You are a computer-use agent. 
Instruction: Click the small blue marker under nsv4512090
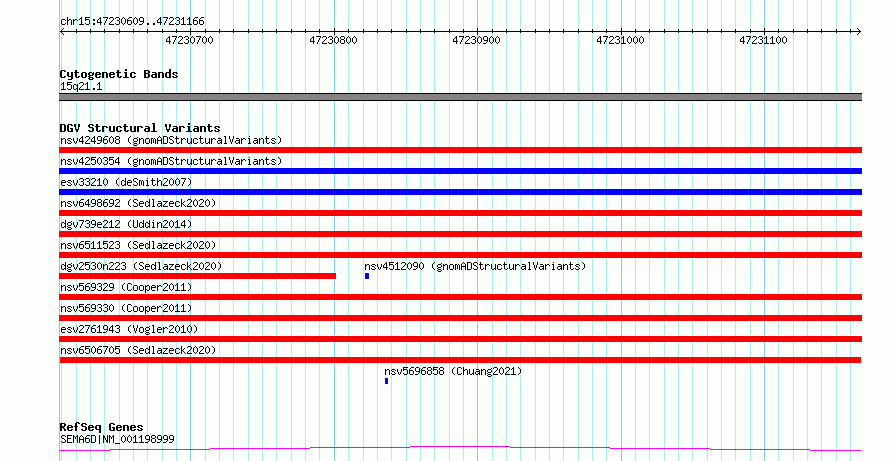367,276
